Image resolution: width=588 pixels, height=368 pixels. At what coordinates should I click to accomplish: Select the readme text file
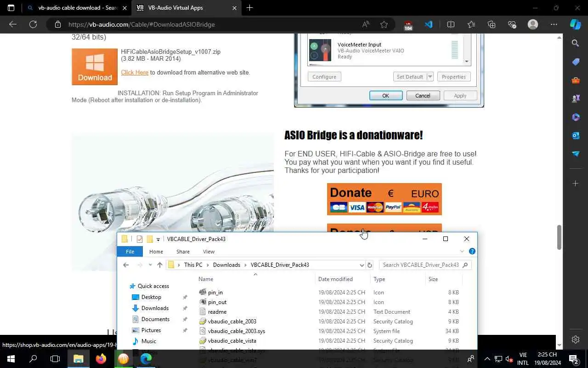pos(217,312)
